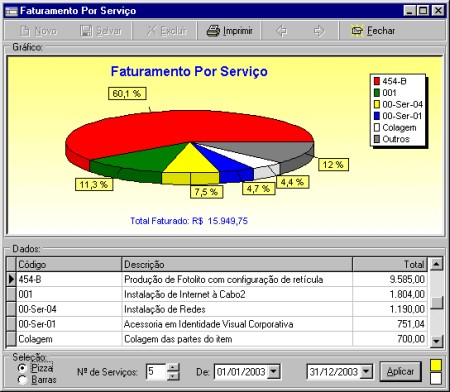Decrease Nº de Serviços with down spinner
This screenshot has height=392, width=450.
pos(173,376)
